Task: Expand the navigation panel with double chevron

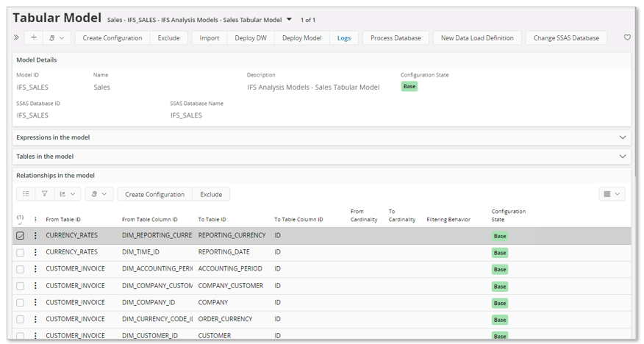Action: click(x=16, y=37)
